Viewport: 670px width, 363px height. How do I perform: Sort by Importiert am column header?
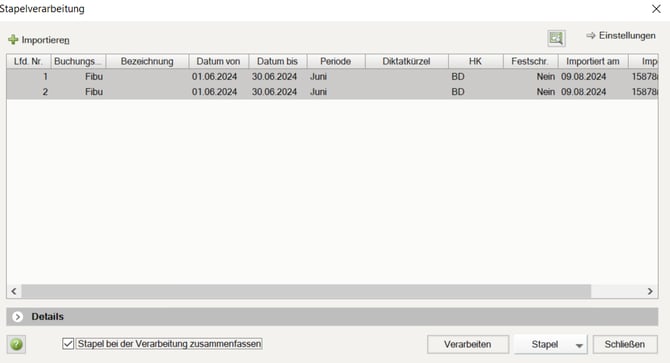coord(593,61)
